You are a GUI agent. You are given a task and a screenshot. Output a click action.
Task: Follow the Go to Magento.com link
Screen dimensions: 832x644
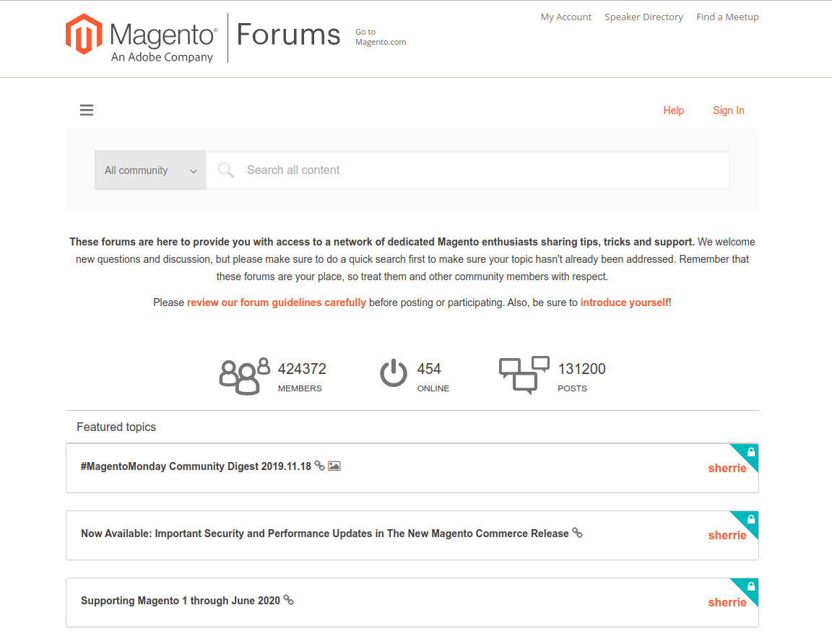click(x=381, y=37)
